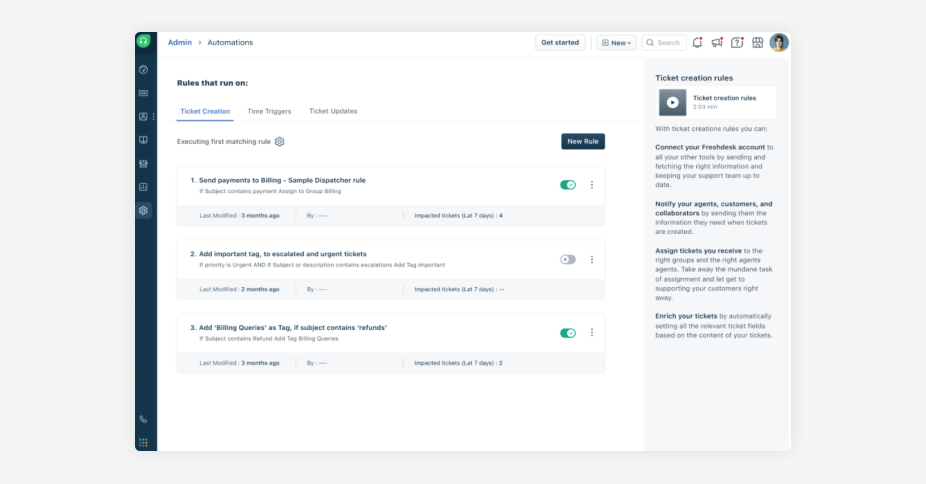
Task: Open more options for Send payments rule
Action: click(x=592, y=185)
